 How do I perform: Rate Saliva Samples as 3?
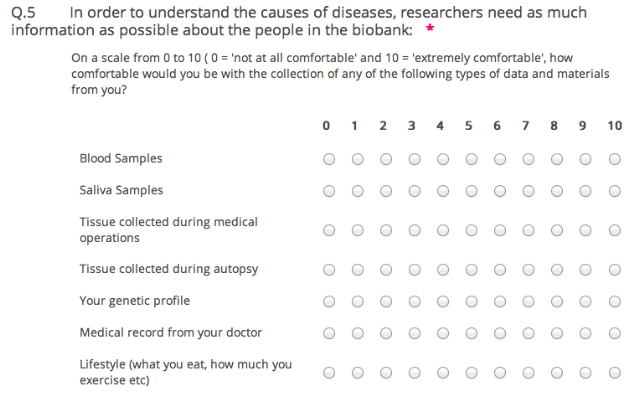click(414, 191)
